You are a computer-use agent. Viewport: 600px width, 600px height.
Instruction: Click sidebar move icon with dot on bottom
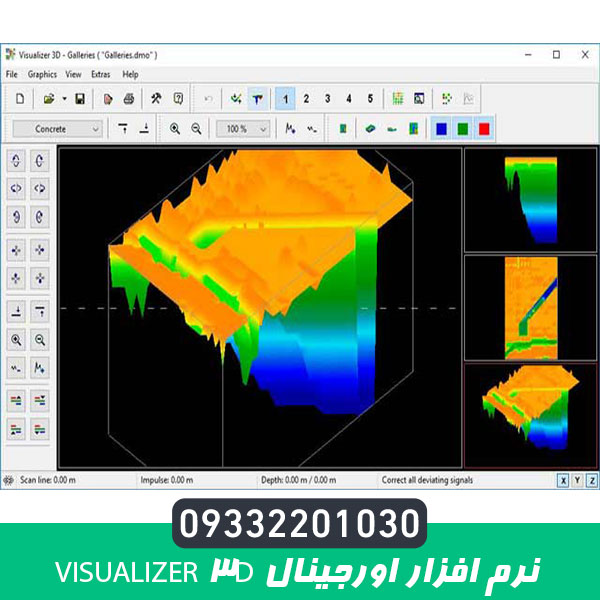click(x=40, y=278)
